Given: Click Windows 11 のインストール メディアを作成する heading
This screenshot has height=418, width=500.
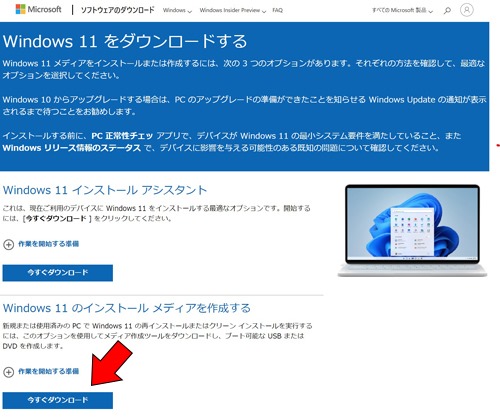Looking at the screenshot, I should click(127, 308).
